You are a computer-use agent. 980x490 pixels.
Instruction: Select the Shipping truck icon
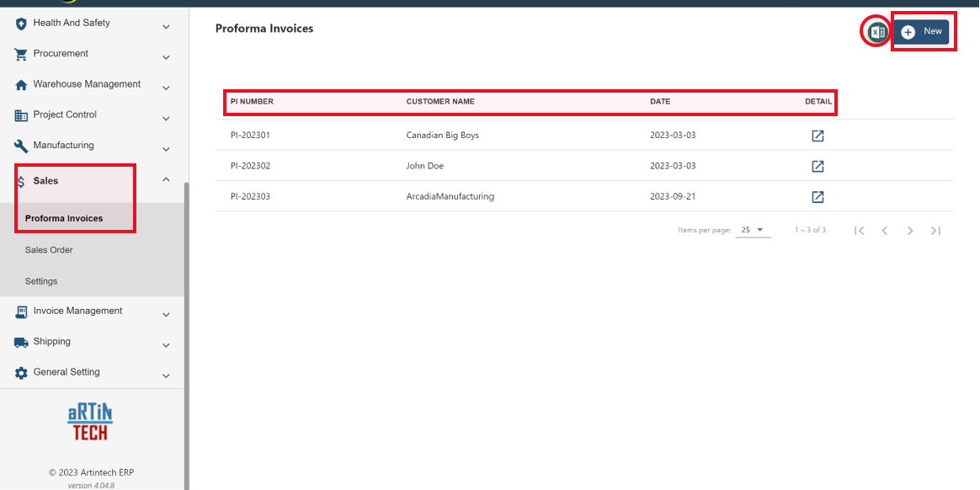pos(20,341)
